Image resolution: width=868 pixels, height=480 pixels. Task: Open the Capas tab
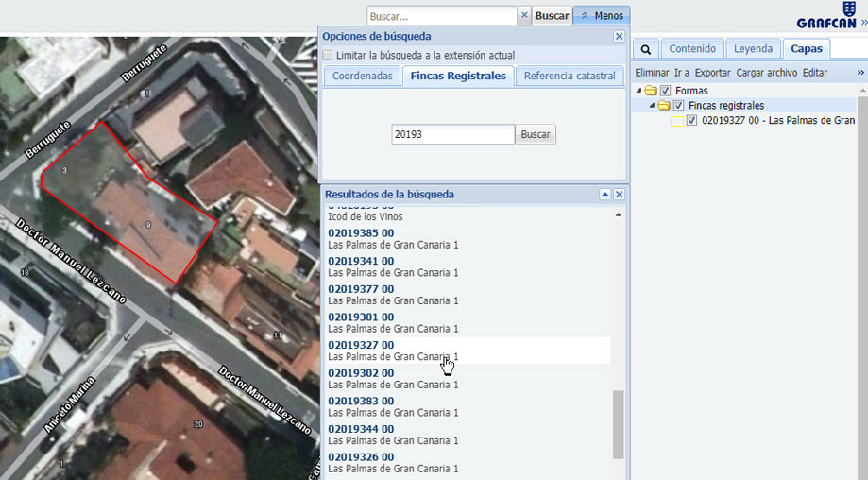coord(806,49)
